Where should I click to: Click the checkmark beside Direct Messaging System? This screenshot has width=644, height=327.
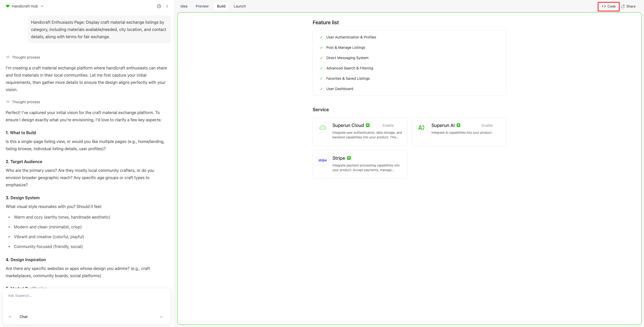coord(321,58)
